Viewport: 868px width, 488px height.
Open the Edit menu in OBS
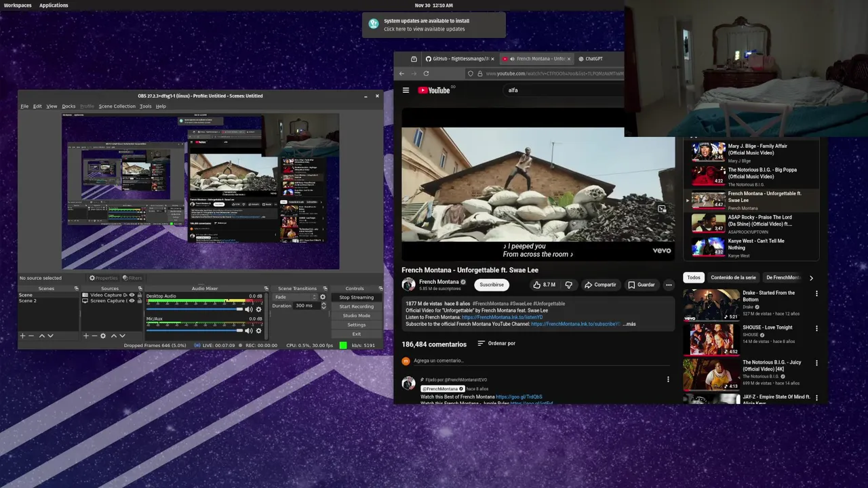tap(37, 106)
